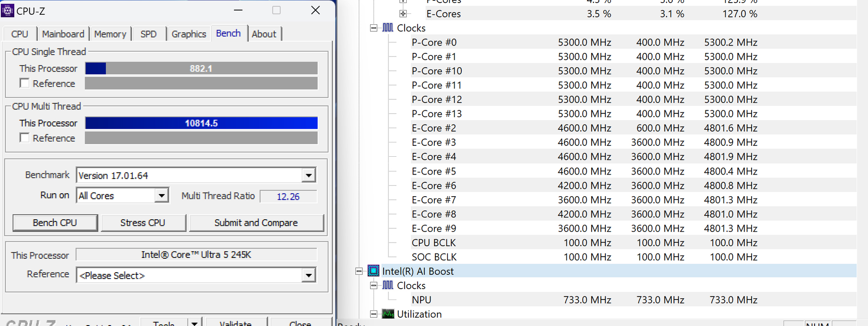Go to the Memory tab

[x=110, y=34]
